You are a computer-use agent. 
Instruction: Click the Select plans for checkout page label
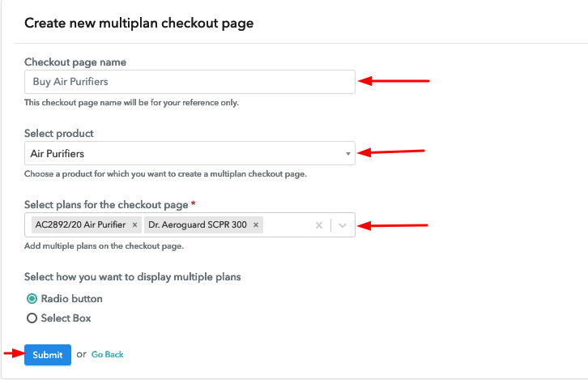coord(106,205)
